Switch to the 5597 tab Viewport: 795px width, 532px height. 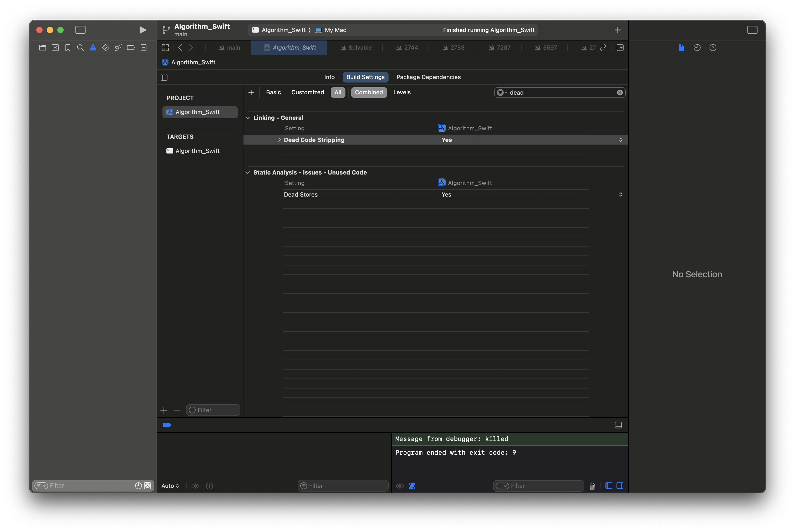pos(546,48)
